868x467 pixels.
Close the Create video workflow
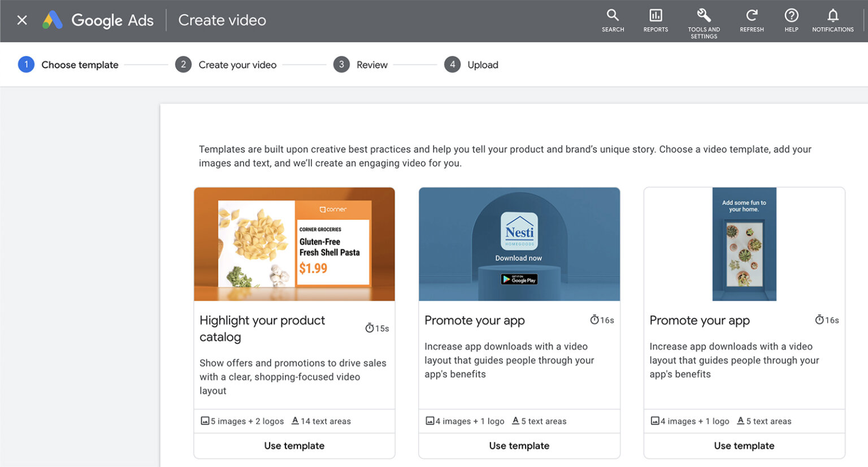point(21,20)
